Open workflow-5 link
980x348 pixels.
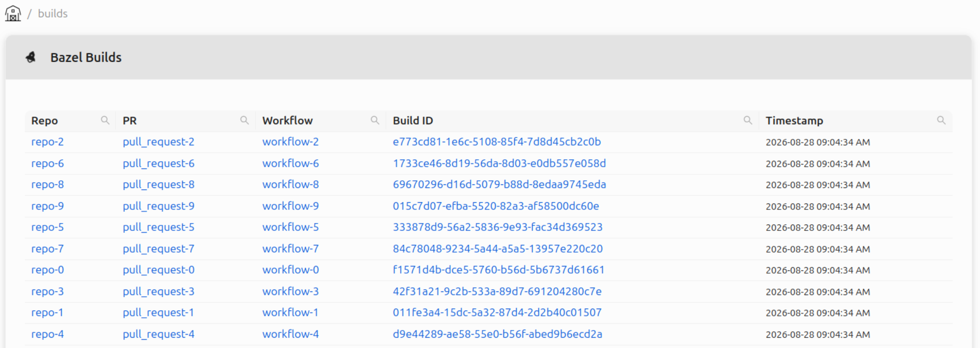click(x=291, y=227)
